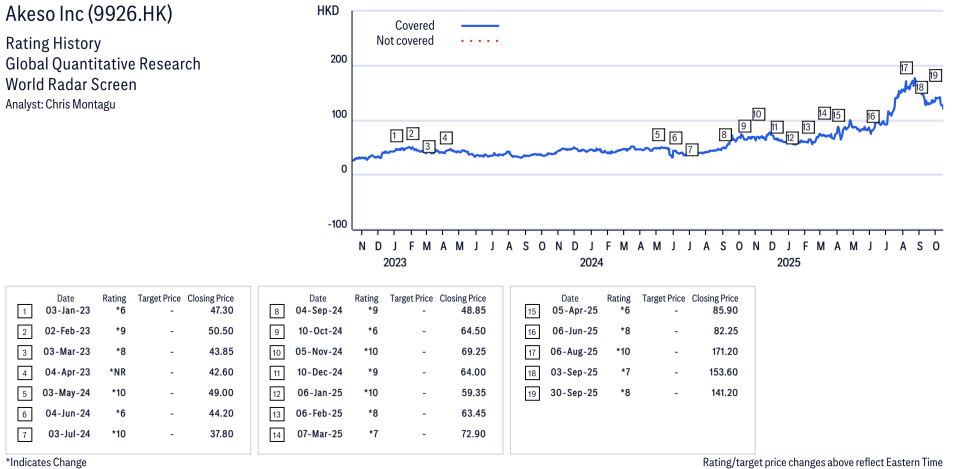Screen dimensions: 954x469
Task: Select the 06-Aug-25 date in the table
Action: click(573, 351)
